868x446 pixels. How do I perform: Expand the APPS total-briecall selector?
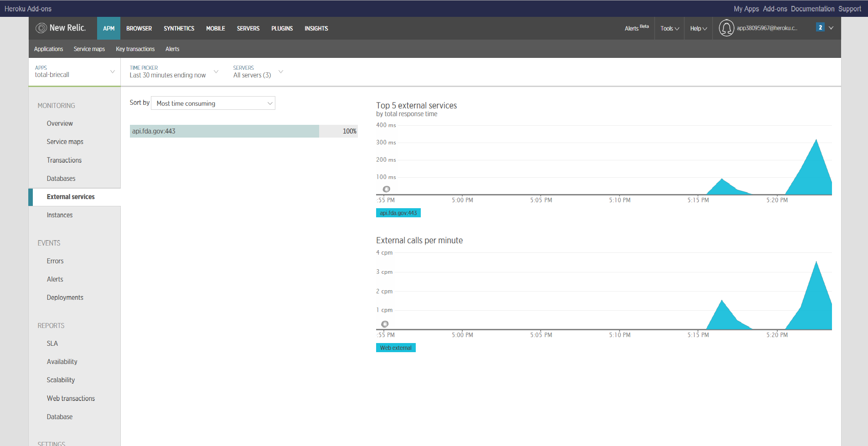point(75,72)
